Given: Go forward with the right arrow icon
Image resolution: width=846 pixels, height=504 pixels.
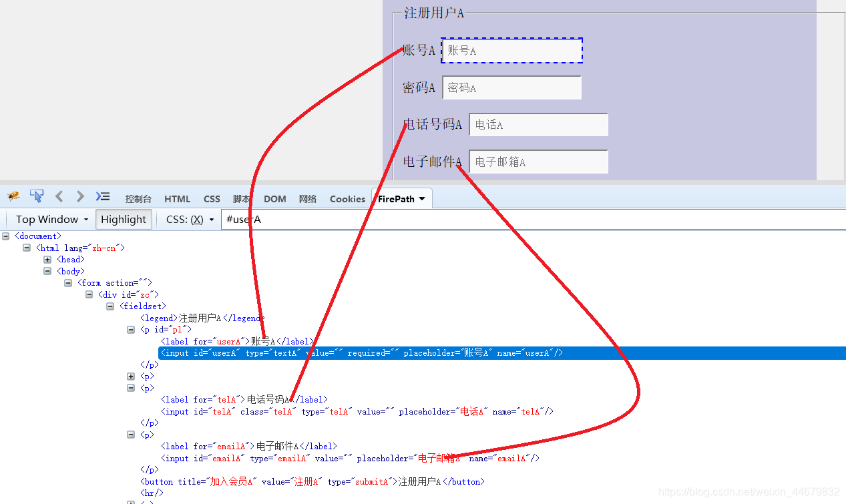Looking at the screenshot, I should (80, 196).
